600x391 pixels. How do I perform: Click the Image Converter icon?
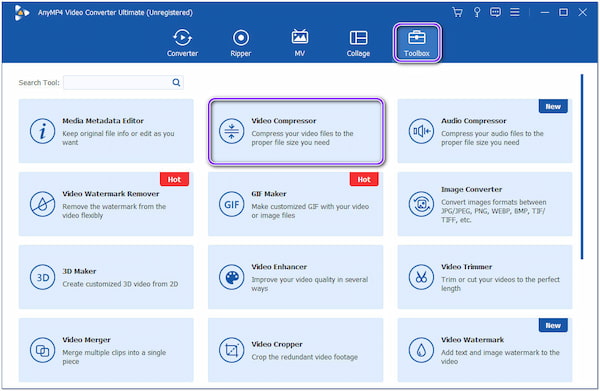pyautogui.click(x=421, y=204)
